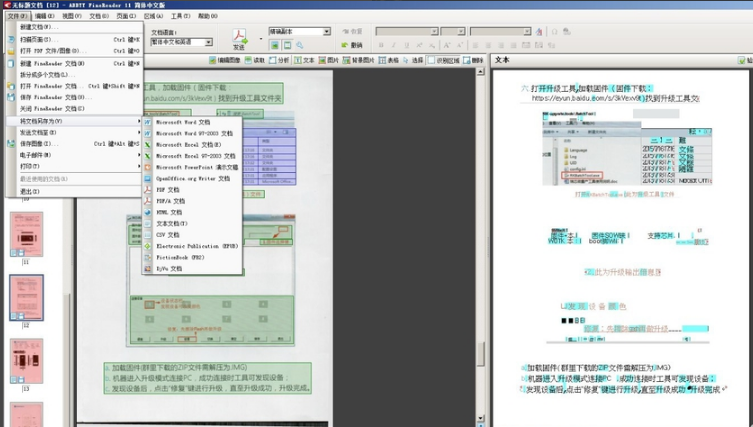The height and width of the screenshot is (427, 753).
Task: Select the 选择 selection pointer tool
Action: (x=413, y=60)
